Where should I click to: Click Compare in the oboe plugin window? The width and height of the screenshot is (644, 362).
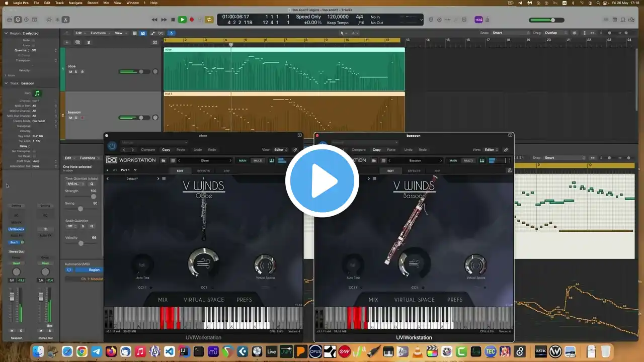(148, 150)
